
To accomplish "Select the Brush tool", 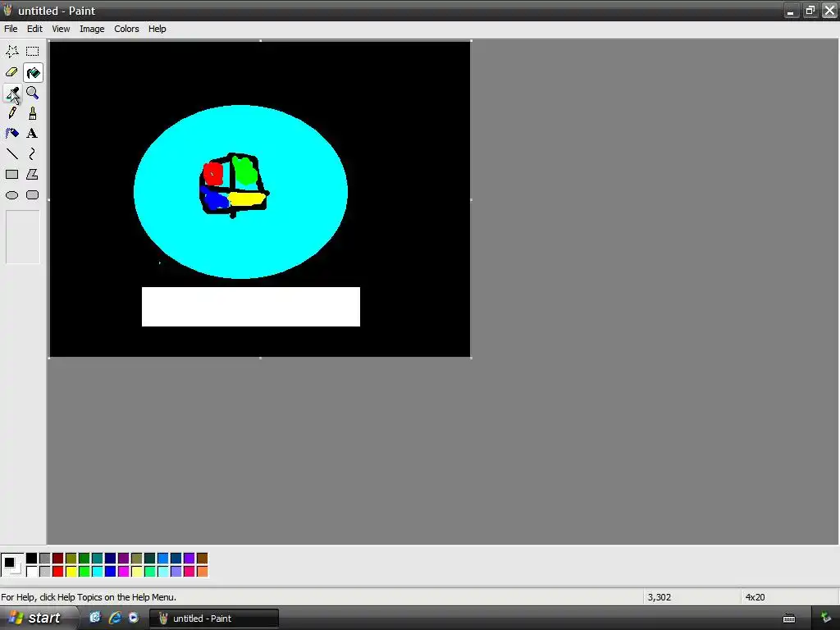I will [x=33, y=113].
